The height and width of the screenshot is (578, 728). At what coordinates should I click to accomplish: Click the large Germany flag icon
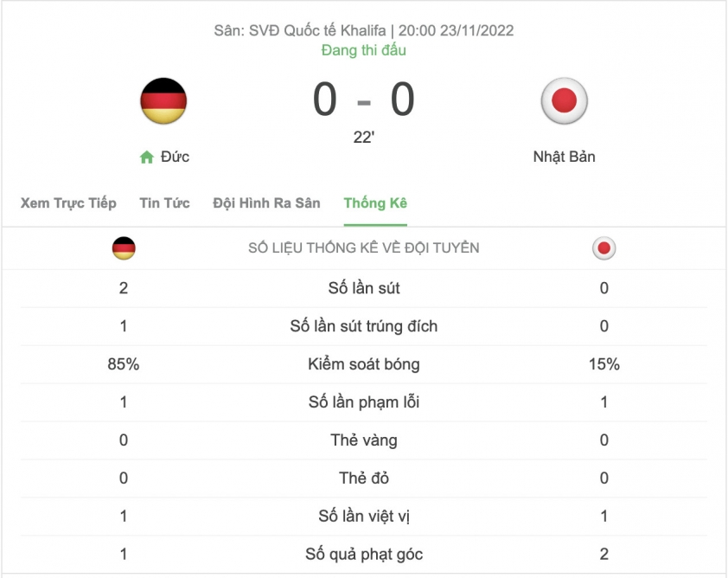163,101
